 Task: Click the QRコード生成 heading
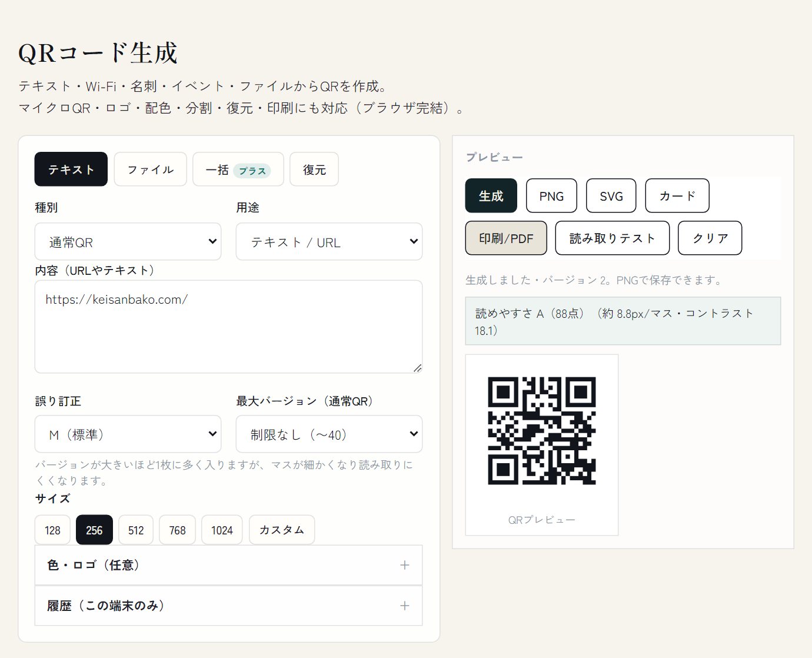(98, 53)
